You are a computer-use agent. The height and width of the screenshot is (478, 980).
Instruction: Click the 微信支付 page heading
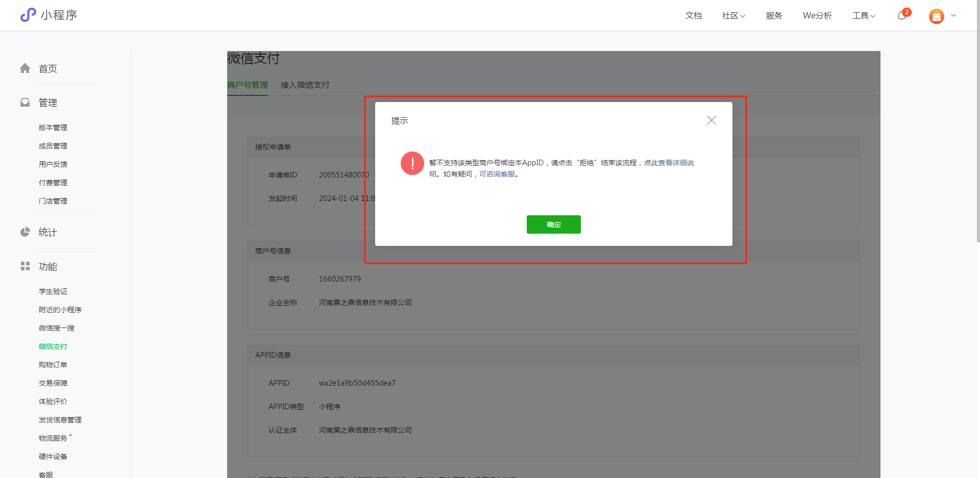pos(254,59)
